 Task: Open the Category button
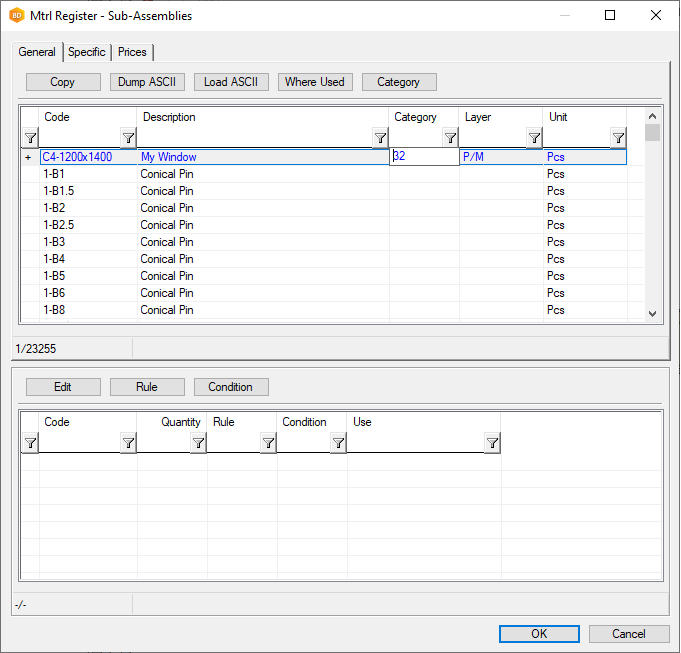click(x=399, y=82)
